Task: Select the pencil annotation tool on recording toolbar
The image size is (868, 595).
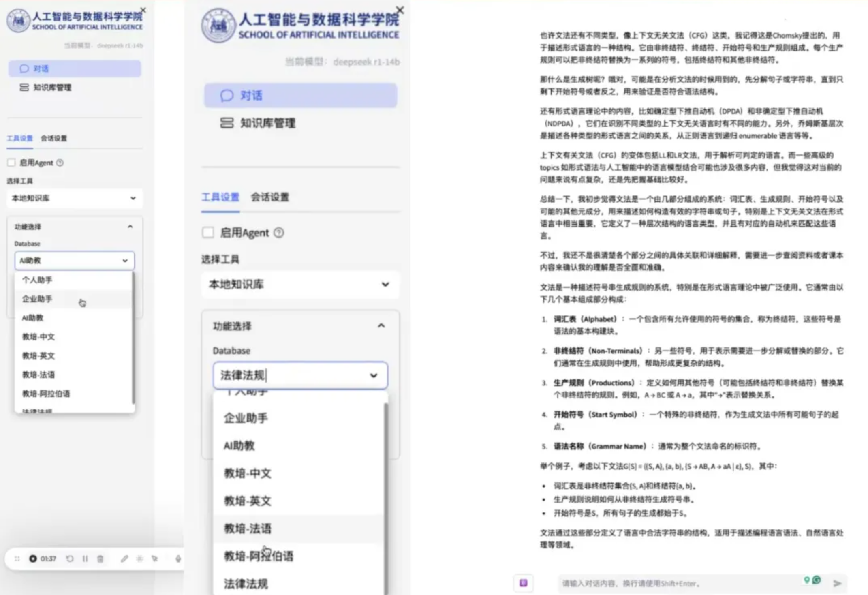Action: (x=124, y=559)
